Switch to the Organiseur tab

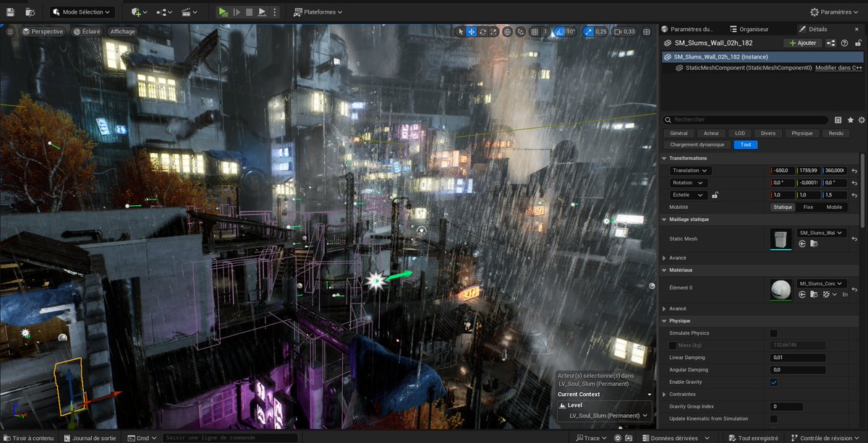pyautogui.click(x=749, y=29)
